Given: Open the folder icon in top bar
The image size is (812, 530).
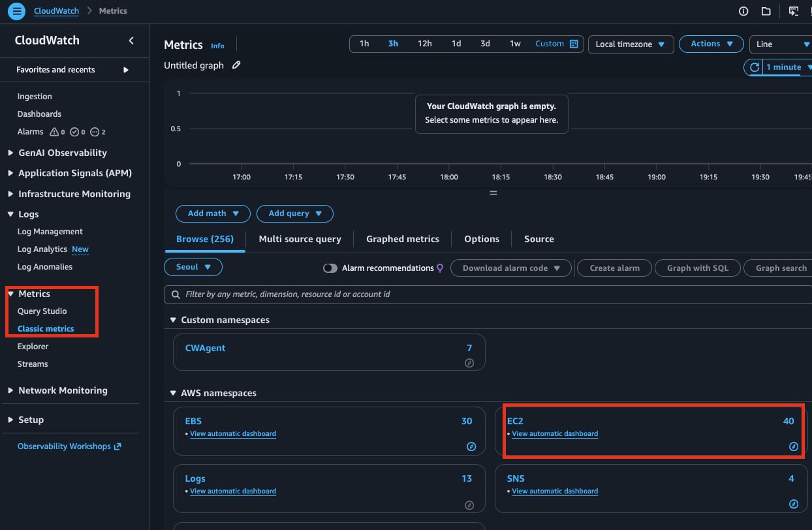Looking at the screenshot, I should pos(766,11).
